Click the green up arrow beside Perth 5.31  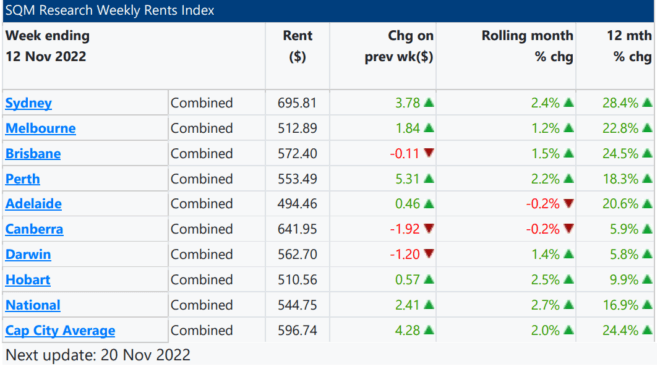click(x=429, y=179)
